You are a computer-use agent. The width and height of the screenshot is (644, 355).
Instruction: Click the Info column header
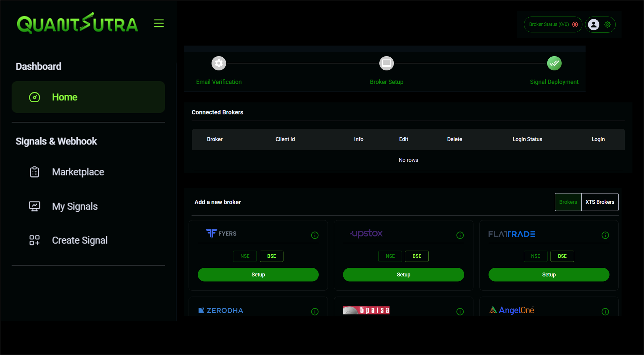(358, 139)
